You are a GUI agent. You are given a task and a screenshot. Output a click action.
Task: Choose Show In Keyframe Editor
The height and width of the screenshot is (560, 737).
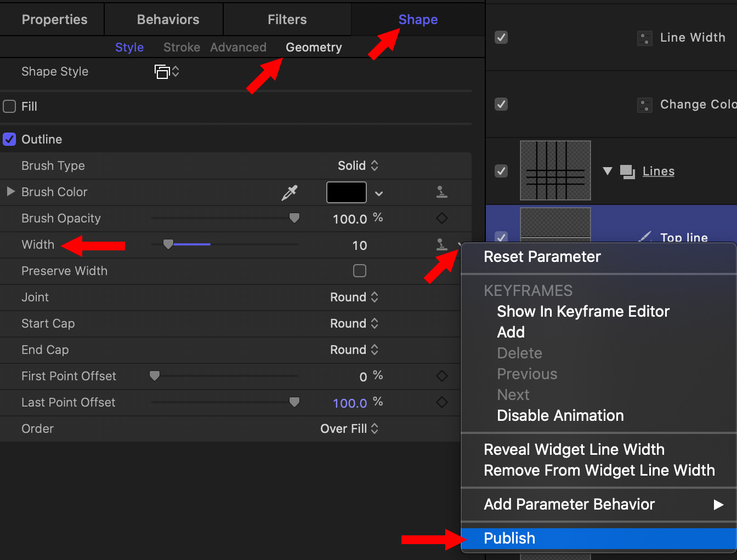599,312
